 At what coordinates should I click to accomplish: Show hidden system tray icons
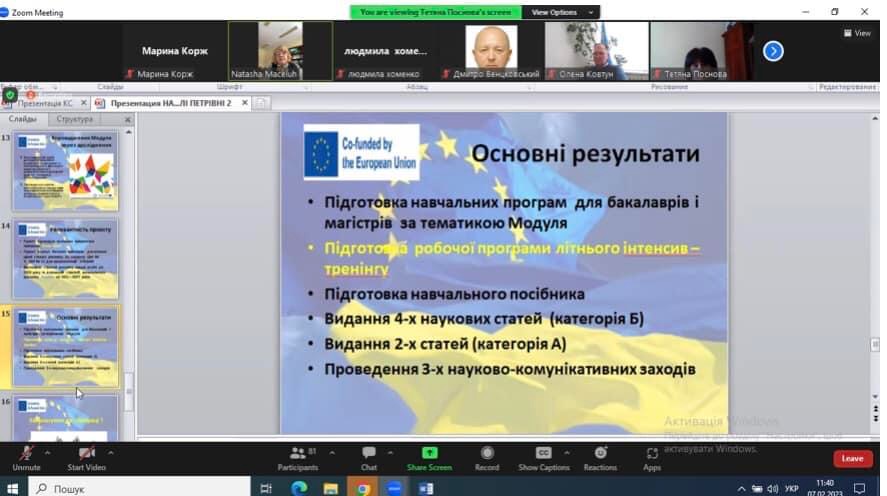(x=741, y=489)
